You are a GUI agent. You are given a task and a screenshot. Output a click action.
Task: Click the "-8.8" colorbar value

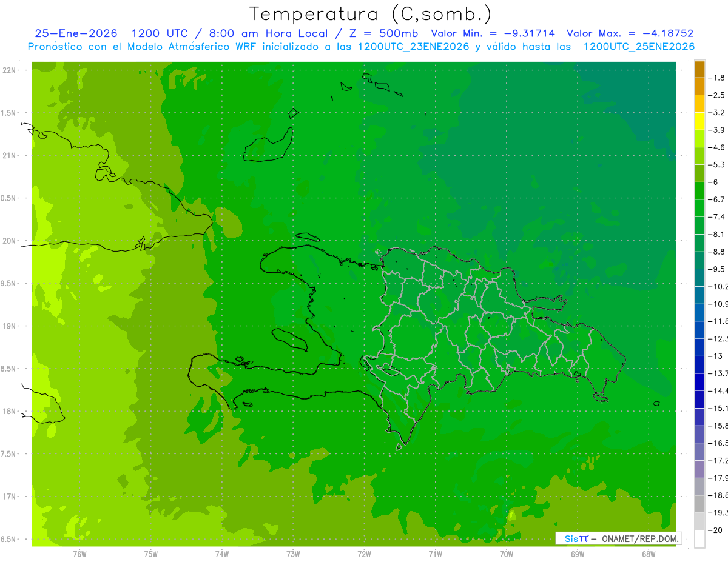(717, 252)
